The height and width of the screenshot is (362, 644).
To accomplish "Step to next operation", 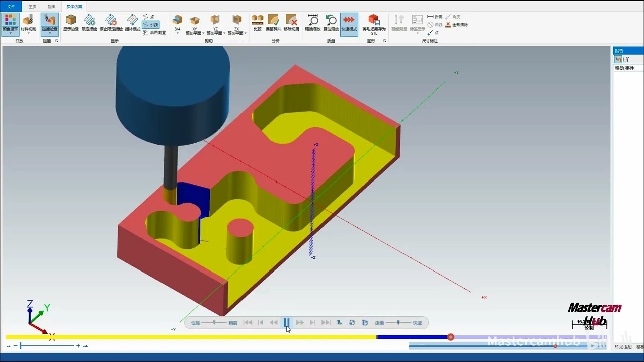I will pyautogui.click(x=312, y=322).
